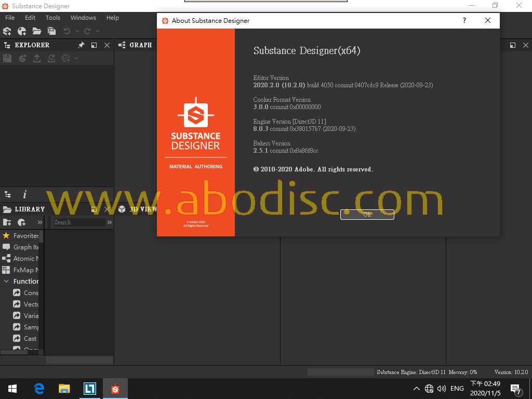The image size is (532, 399).
Task: Select the Sampler function category
Action: click(26, 327)
